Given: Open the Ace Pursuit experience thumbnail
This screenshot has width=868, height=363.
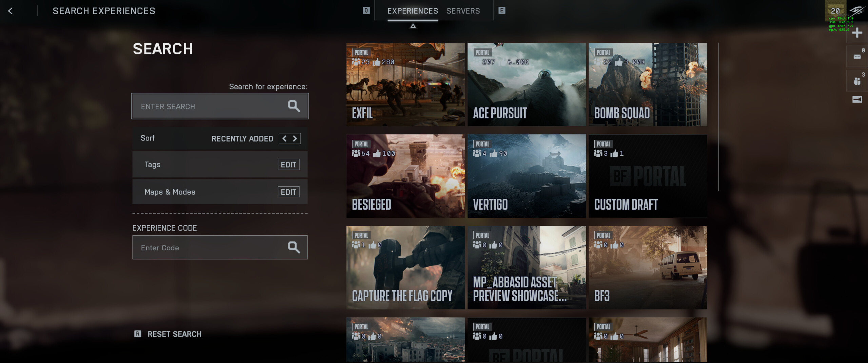Looking at the screenshot, I should pos(527,85).
